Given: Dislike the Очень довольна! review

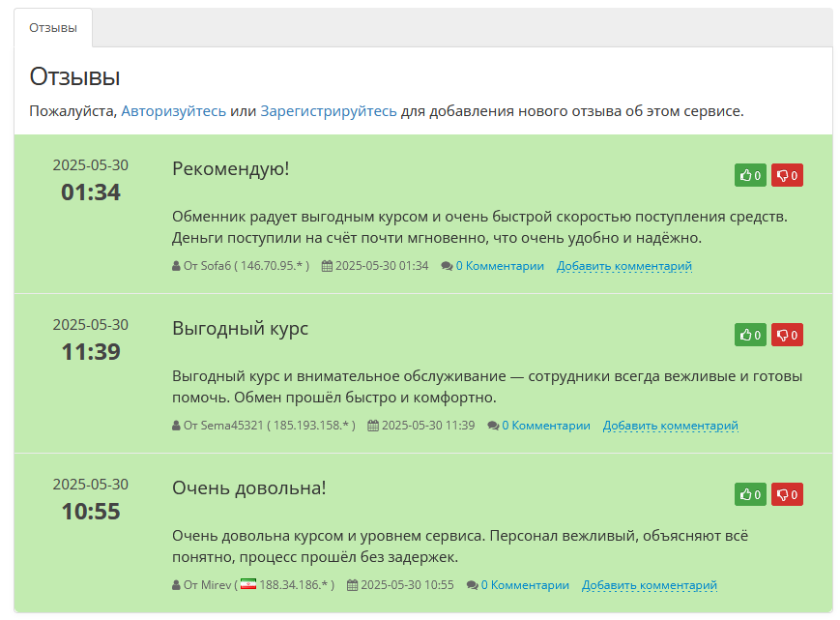Looking at the screenshot, I should click(787, 494).
